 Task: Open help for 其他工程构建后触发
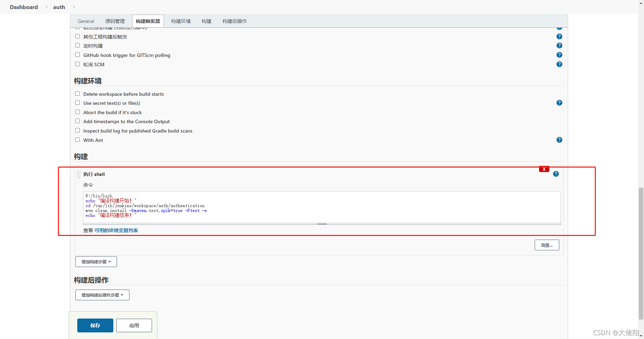(559, 36)
